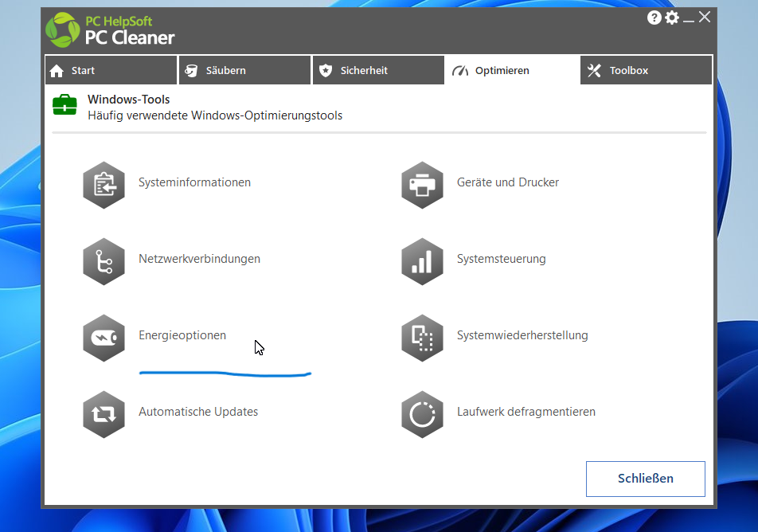Image resolution: width=758 pixels, height=532 pixels.
Task: Click the Automatische Updates arrows icon
Action: 104,414
